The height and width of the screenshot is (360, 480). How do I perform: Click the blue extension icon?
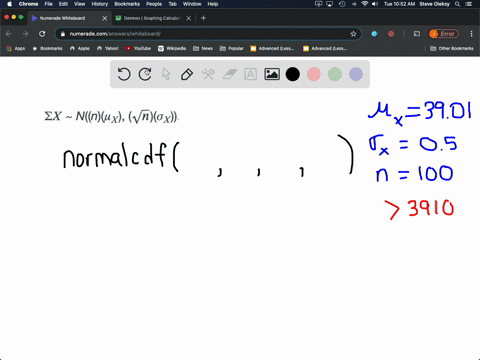(x=374, y=34)
